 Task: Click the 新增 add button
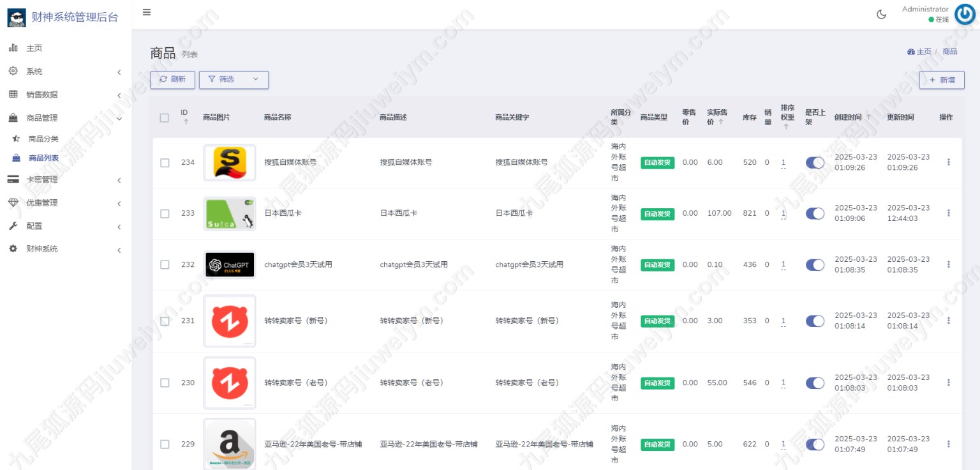[x=941, y=80]
